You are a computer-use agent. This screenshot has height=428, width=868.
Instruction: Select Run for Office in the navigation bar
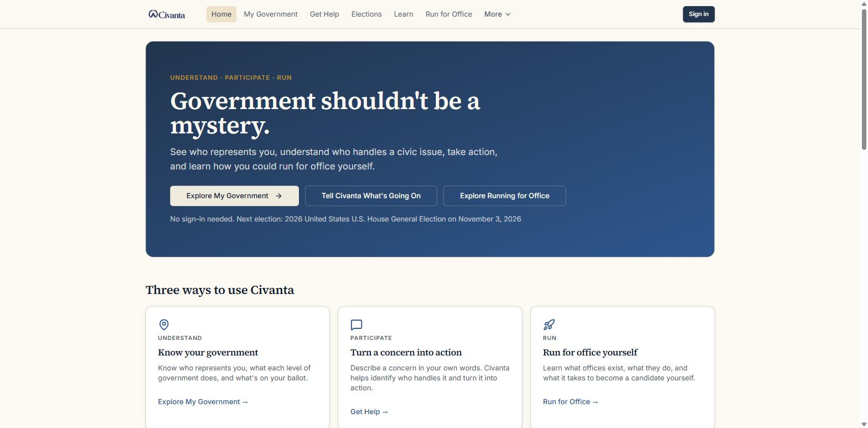click(x=449, y=14)
